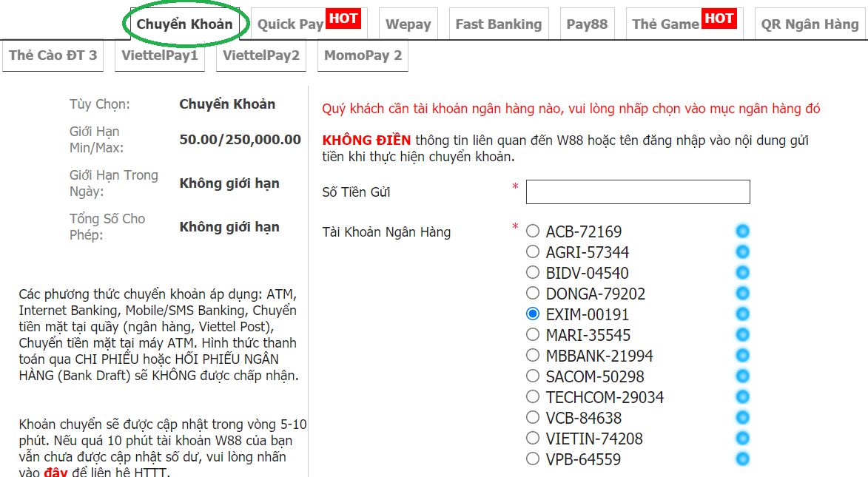The image size is (868, 477).
Task: Click the Tài Khoản Ngân Hàng label
Action: pos(386,232)
